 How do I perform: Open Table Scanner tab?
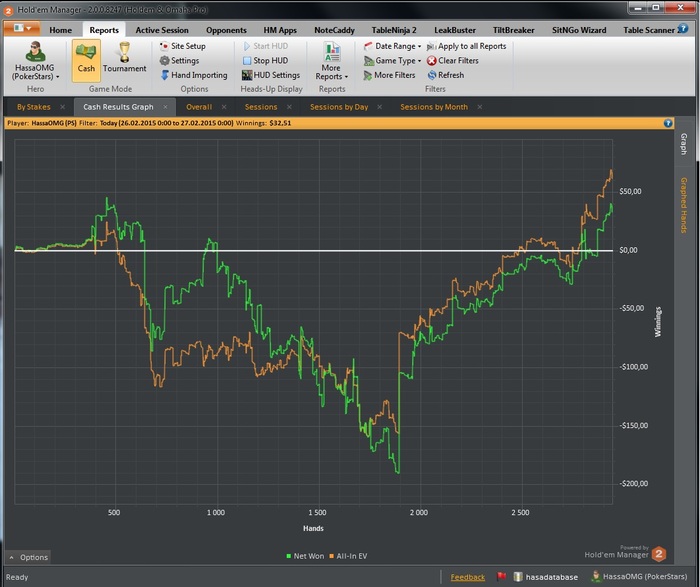[649, 30]
